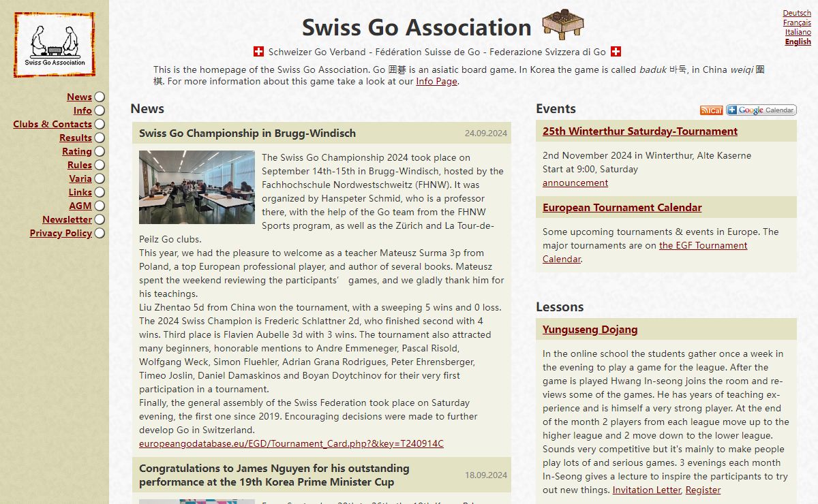Image resolution: width=818 pixels, height=504 pixels.
Task: Click the Swiss flag before Schweizer Go Verband
Action: tap(258, 52)
